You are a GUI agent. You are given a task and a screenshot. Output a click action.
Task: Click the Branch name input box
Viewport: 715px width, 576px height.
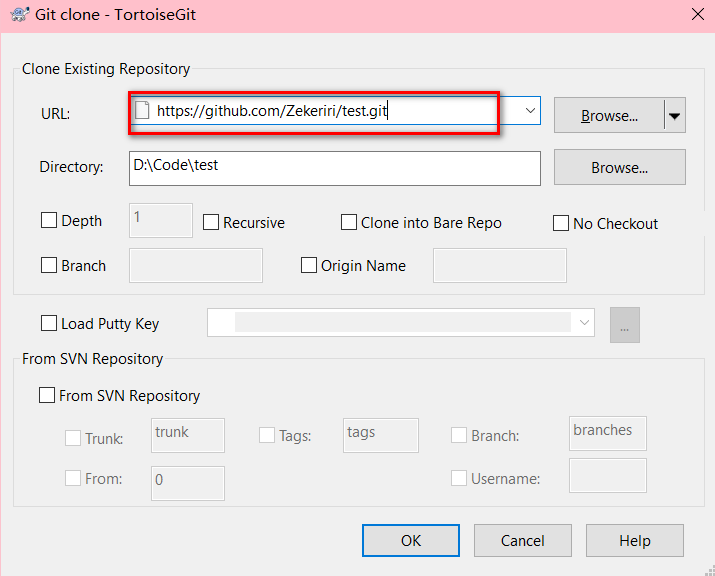pyautogui.click(x=196, y=265)
